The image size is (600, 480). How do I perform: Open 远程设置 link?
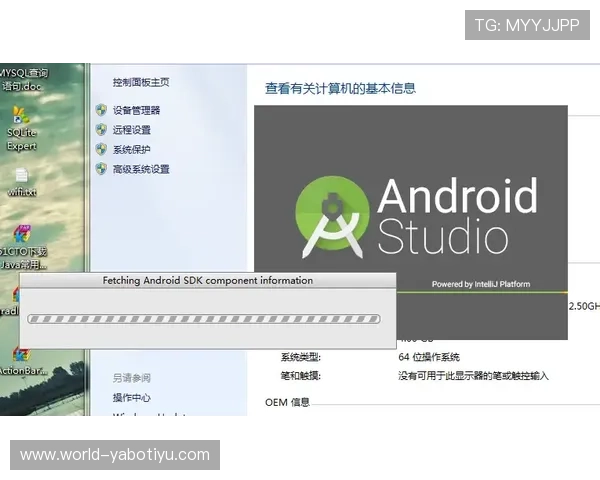coord(131,130)
